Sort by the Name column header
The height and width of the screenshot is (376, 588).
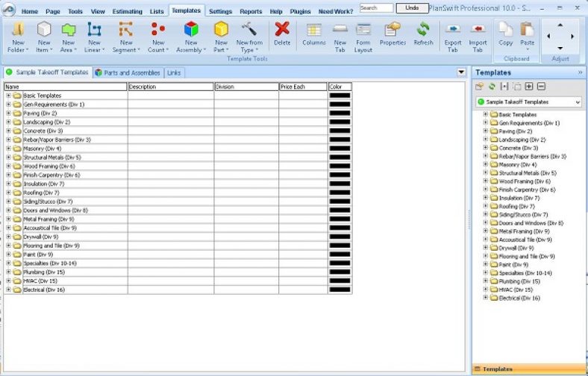pos(66,87)
